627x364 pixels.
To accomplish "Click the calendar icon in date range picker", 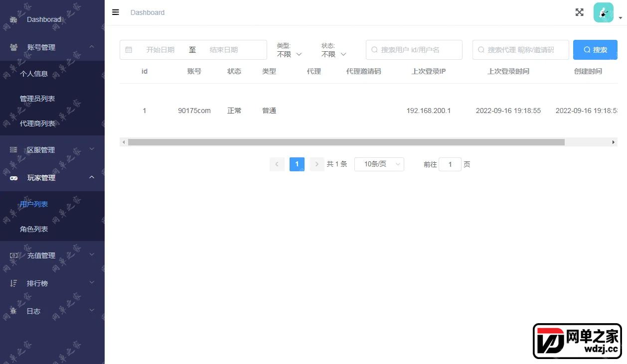I will pyautogui.click(x=129, y=50).
